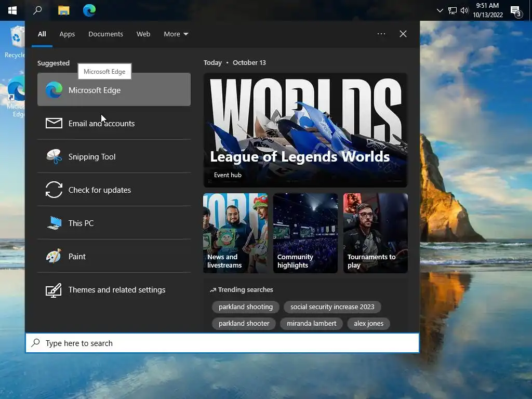Launch Paint from Suggested list
The image size is (532, 399).
point(114,256)
